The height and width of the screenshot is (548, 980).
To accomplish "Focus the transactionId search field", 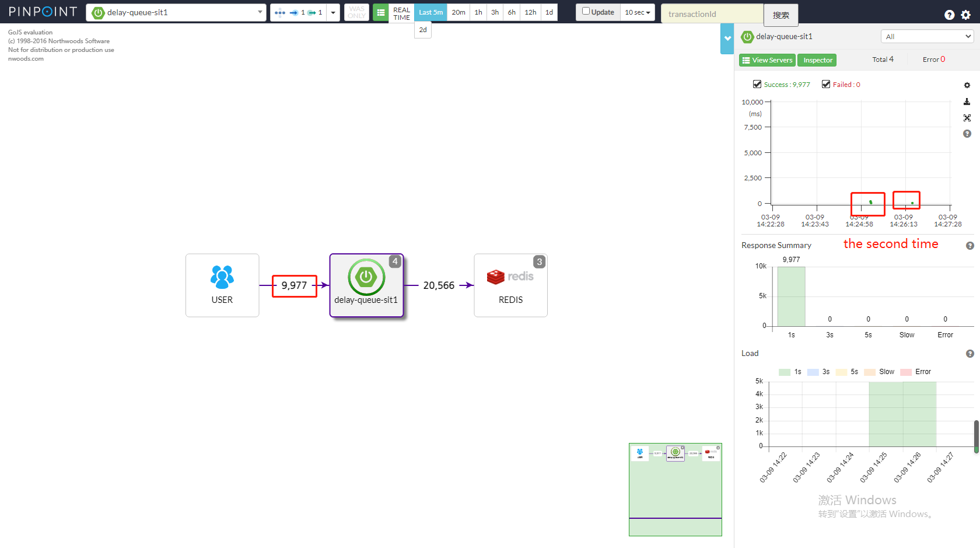I will tap(712, 14).
